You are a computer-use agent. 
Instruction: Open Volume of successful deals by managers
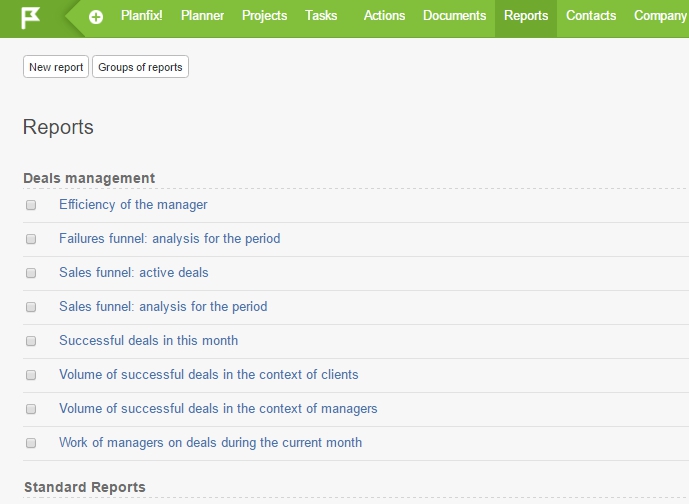tap(218, 409)
